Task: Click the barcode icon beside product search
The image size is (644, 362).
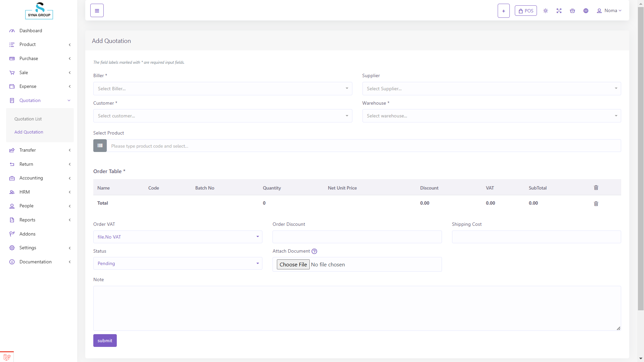Action: tap(100, 146)
